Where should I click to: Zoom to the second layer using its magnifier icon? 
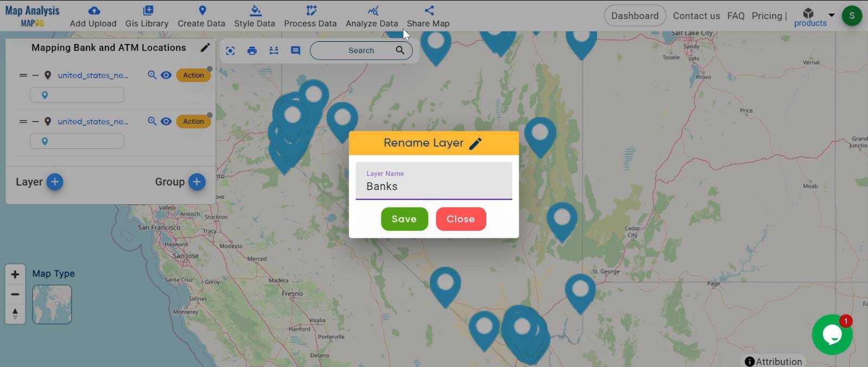pos(152,121)
